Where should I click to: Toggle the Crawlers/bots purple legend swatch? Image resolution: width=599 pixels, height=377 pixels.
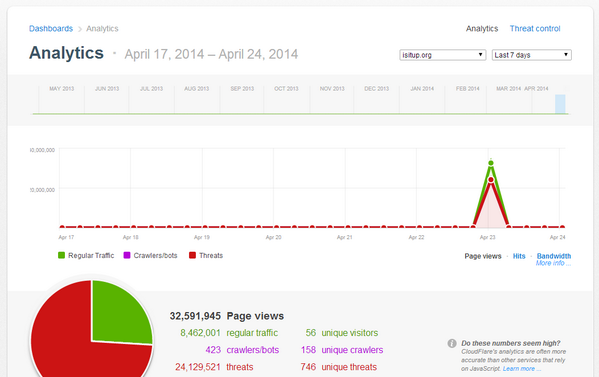(127, 255)
